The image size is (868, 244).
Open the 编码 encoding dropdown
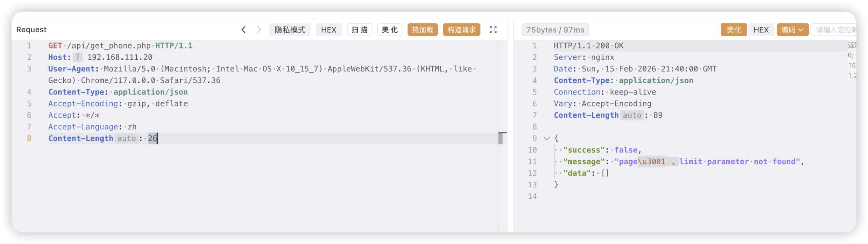792,30
